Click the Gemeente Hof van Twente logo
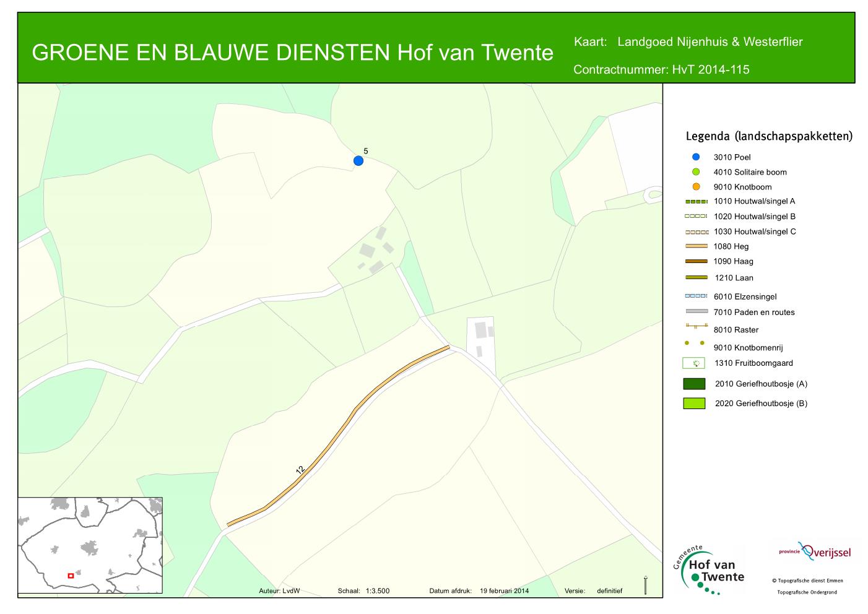 [x=708, y=570]
